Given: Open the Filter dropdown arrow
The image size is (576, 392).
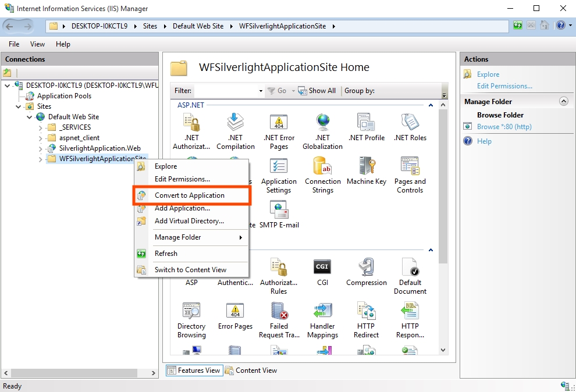Looking at the screenshot, I should [261, 91].
